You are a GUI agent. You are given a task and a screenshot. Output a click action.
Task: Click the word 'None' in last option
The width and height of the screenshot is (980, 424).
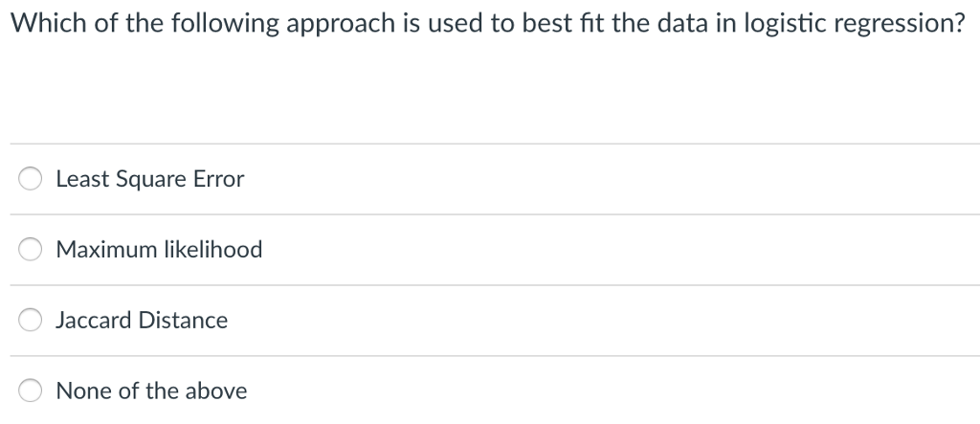point(80,391)
